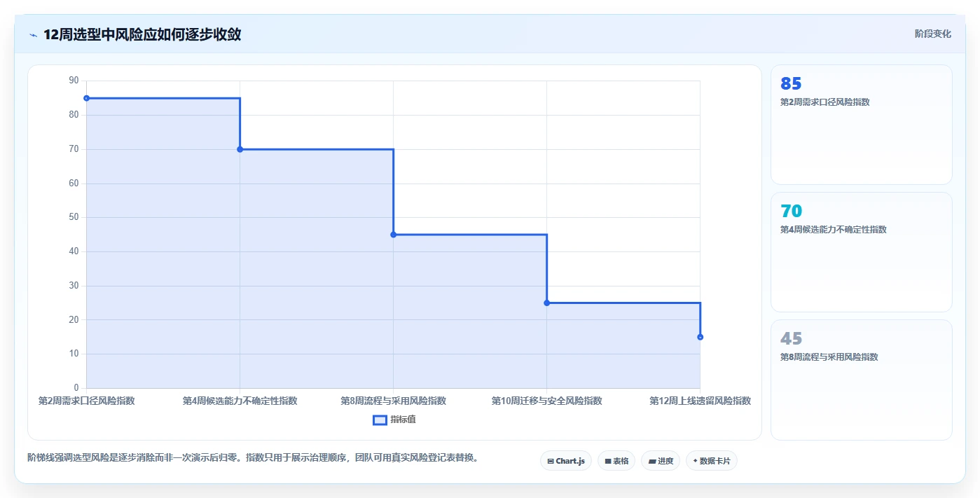Open the 70 第4周候选能力不确定性指数 card
980x498 pixels.
point(862,252)
